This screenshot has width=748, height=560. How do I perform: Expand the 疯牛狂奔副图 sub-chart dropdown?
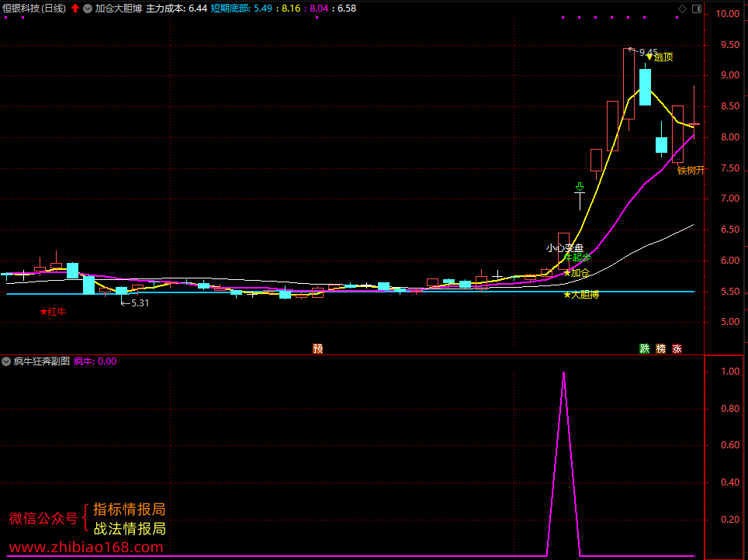click(6, 361)
